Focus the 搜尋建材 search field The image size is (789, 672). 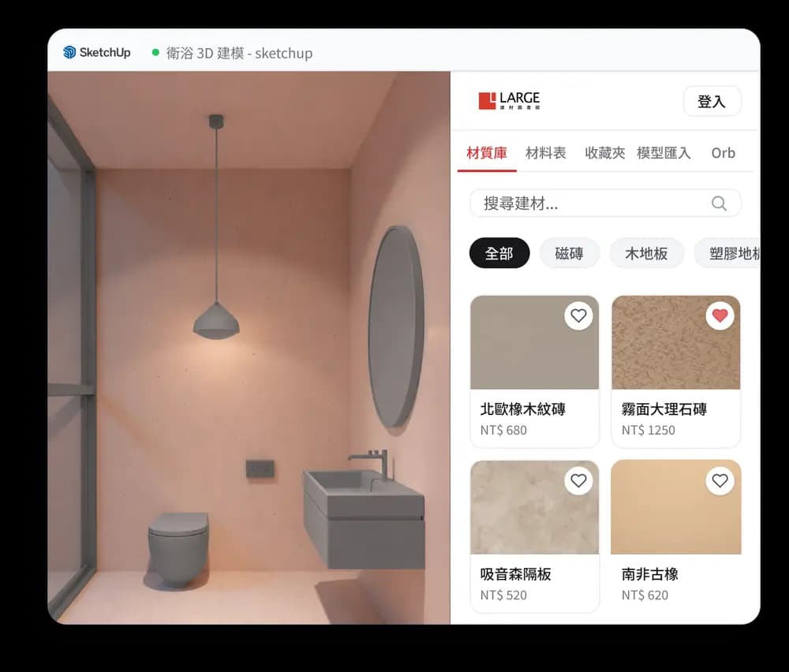tap(605, 203)
